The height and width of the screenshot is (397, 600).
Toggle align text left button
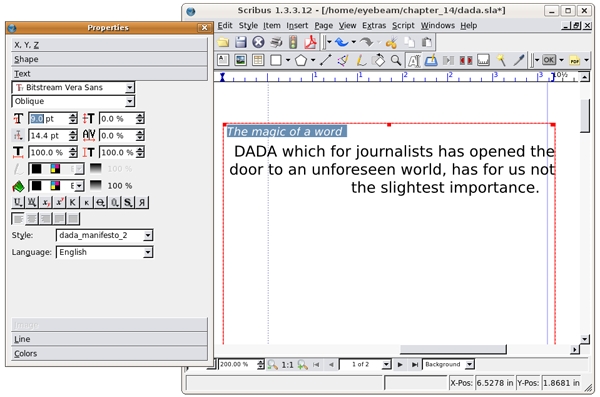click(18, 219)
